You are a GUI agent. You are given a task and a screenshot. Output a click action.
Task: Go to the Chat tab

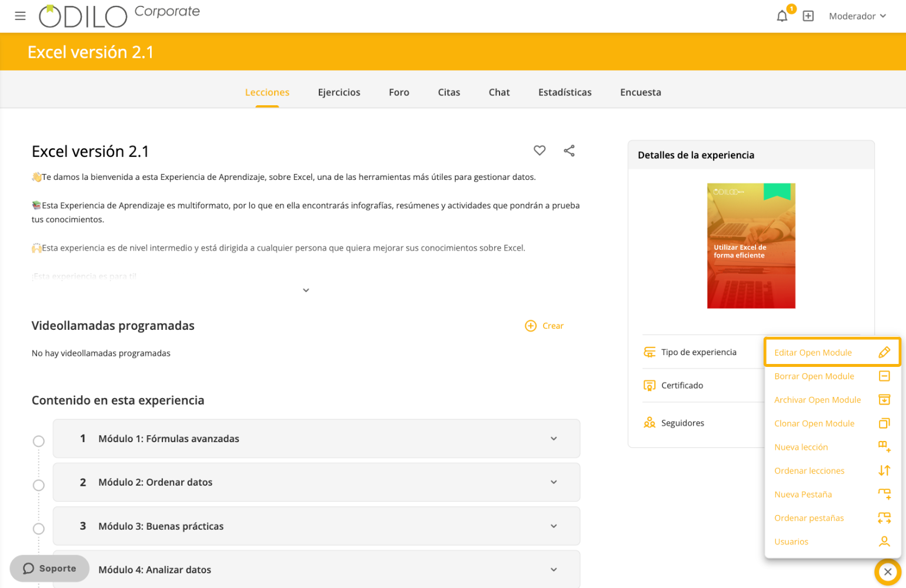click(499, 92)
